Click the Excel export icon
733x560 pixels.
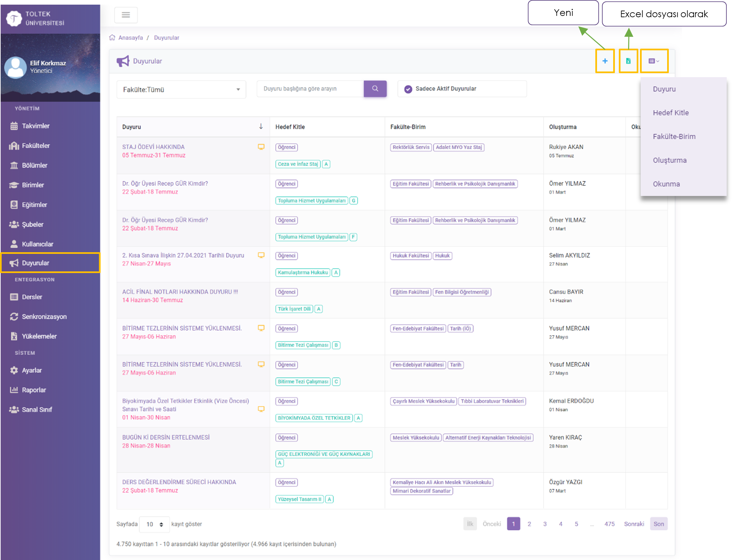coord(628,61)
